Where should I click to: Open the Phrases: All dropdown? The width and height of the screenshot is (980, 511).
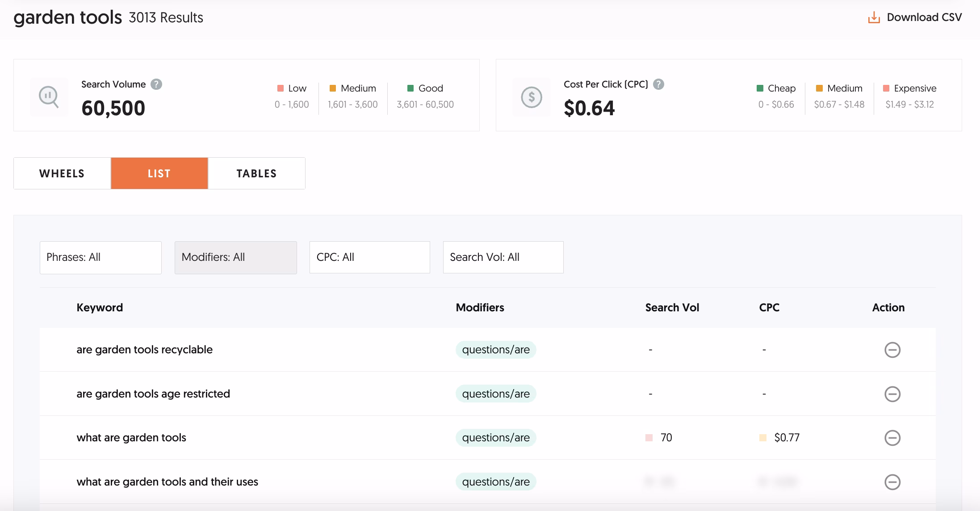101,257
